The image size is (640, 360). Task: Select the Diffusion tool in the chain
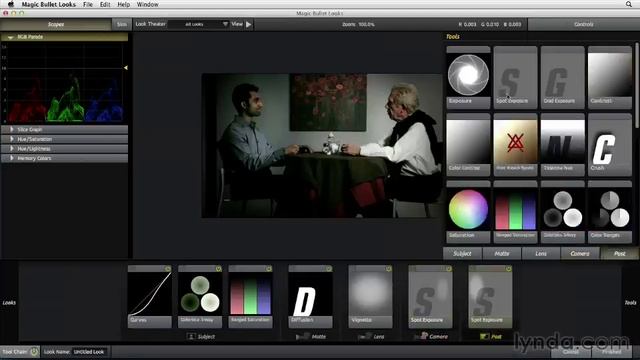[x=310, y=297]
